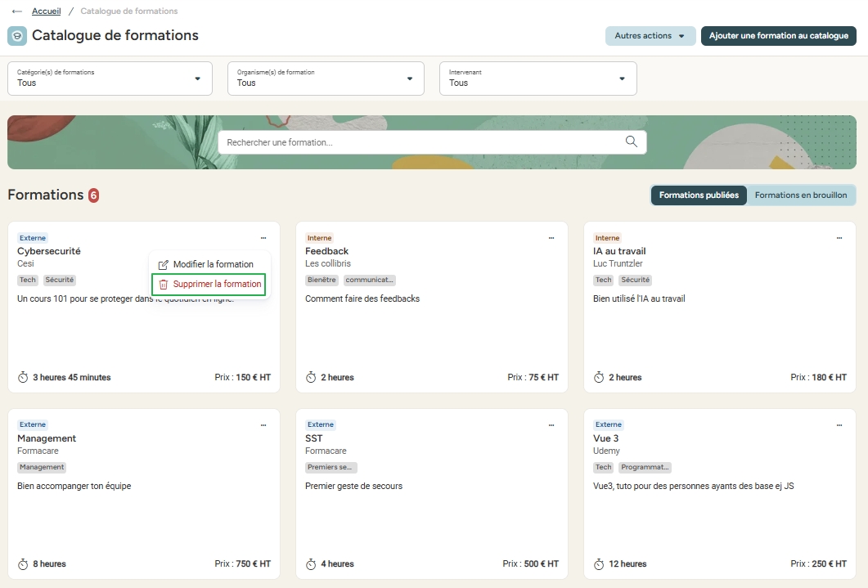868x588 pixels.
Task: Click Ajouter une formation au catalogue
Action: click(778, 36)
